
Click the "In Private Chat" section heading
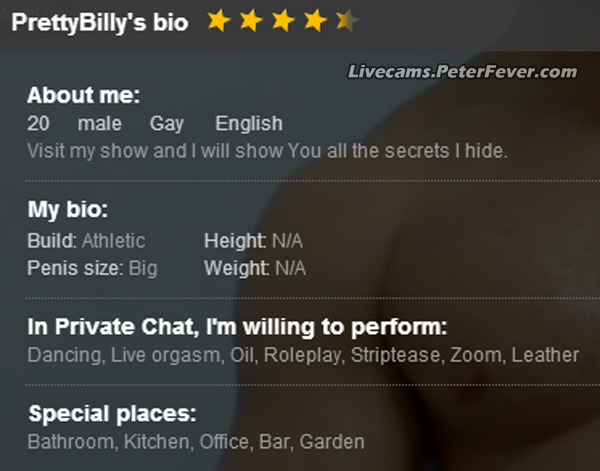[x=236, y=328]
